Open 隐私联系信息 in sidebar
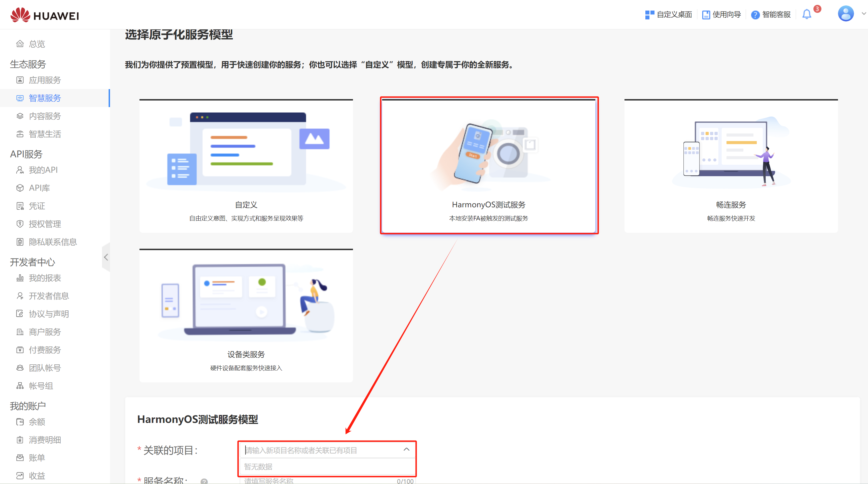The height and width of the screenshot is (484, 868). pyautogui.click(x=53, y=242)
